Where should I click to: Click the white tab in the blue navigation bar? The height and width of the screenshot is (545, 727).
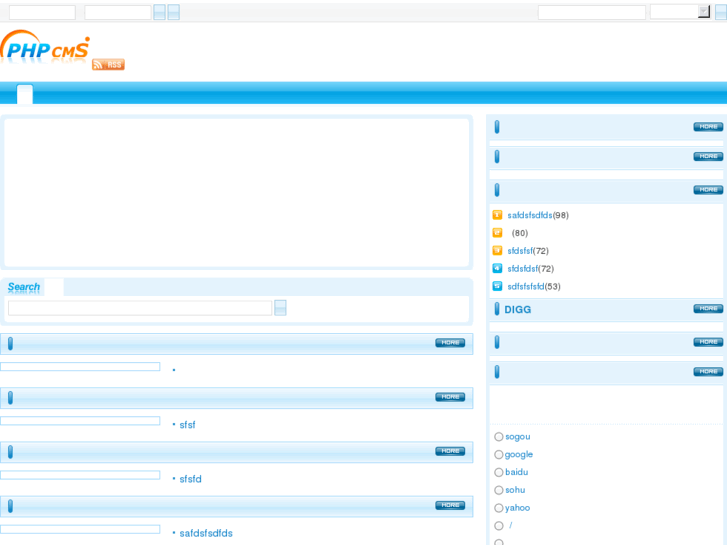coord(25,94)
